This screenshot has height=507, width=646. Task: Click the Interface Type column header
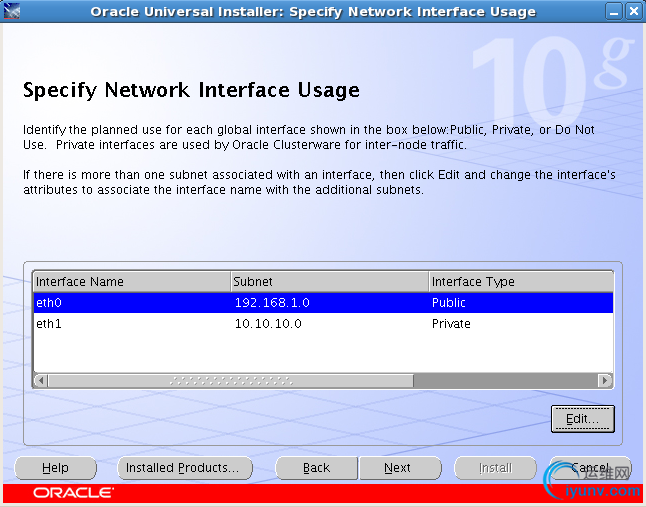[519, 282]
